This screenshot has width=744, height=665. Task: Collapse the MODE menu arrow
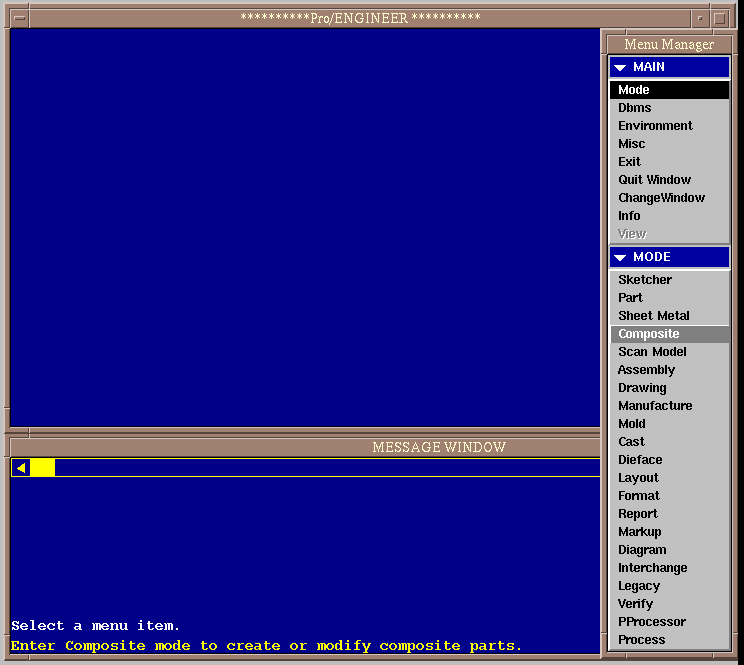coord(620,258)
